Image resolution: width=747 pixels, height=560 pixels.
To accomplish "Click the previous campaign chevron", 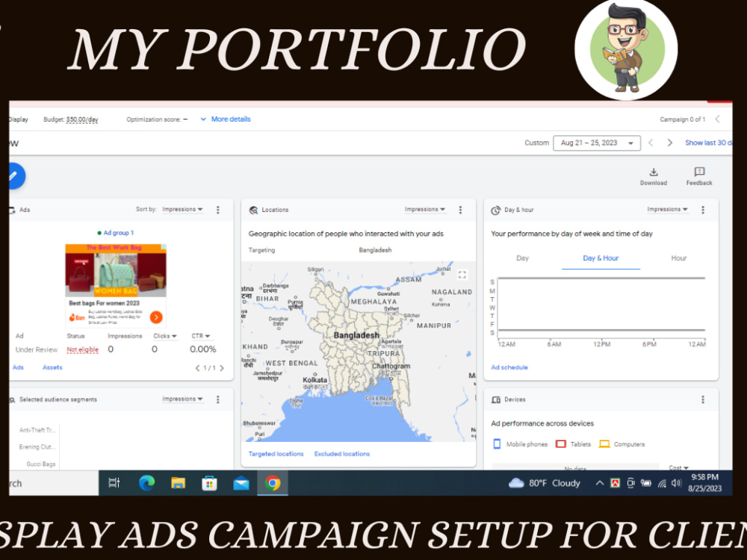I will tap(717, 119).
